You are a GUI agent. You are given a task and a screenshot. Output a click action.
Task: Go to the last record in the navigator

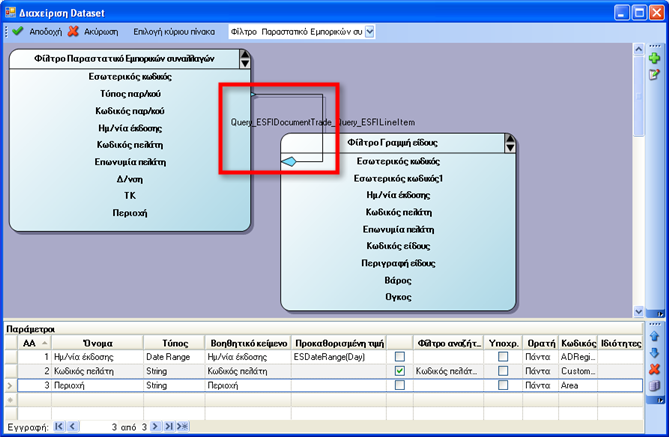coord(169,426)
